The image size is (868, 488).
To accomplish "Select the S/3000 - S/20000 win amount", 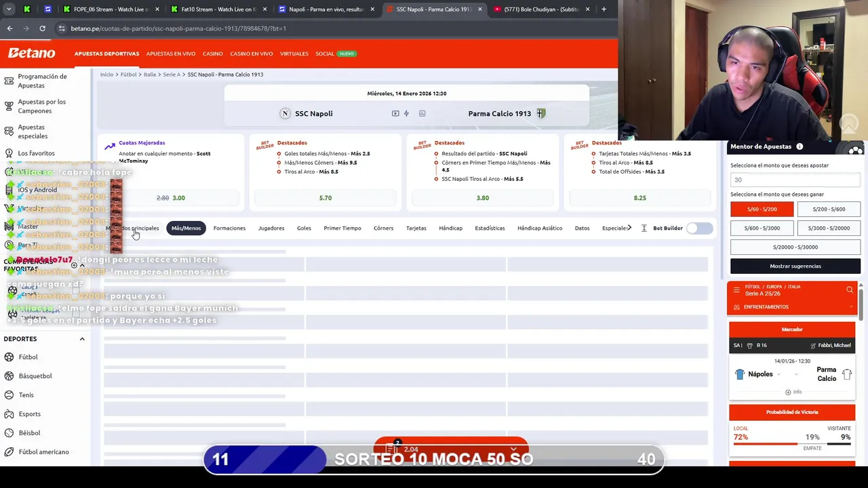I will [829, 228].
